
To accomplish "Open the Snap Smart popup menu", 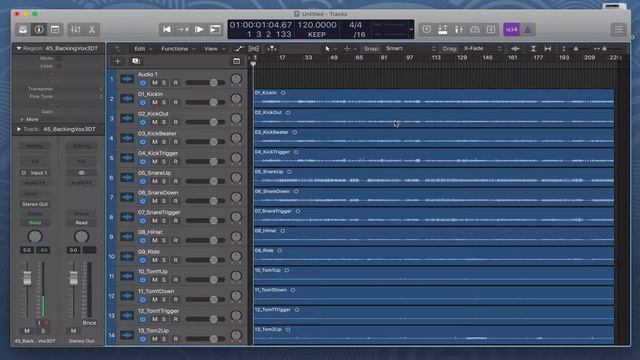I will [x=410, y=49].
